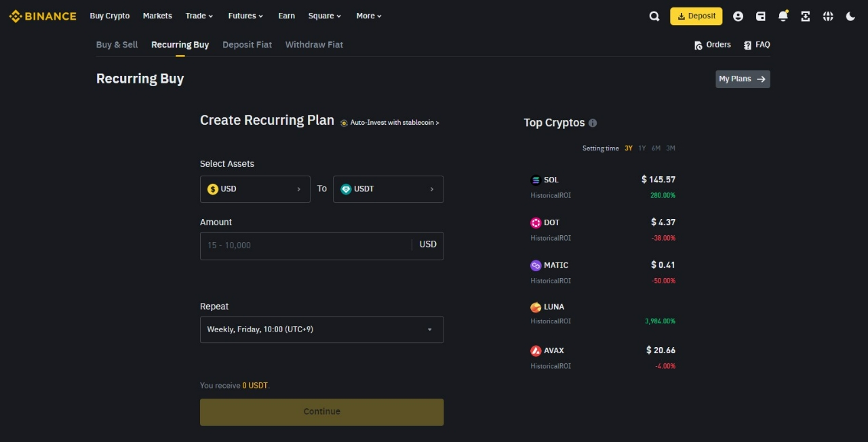Open the USD source asset selector
Viewport: 868px width, 442px height.
coord(255,189)
